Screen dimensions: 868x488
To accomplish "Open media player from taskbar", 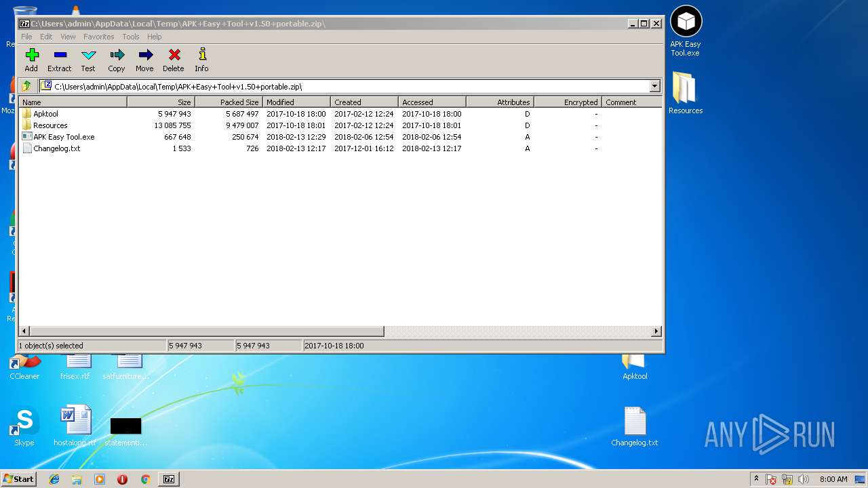I will click(x=100, y=479).
